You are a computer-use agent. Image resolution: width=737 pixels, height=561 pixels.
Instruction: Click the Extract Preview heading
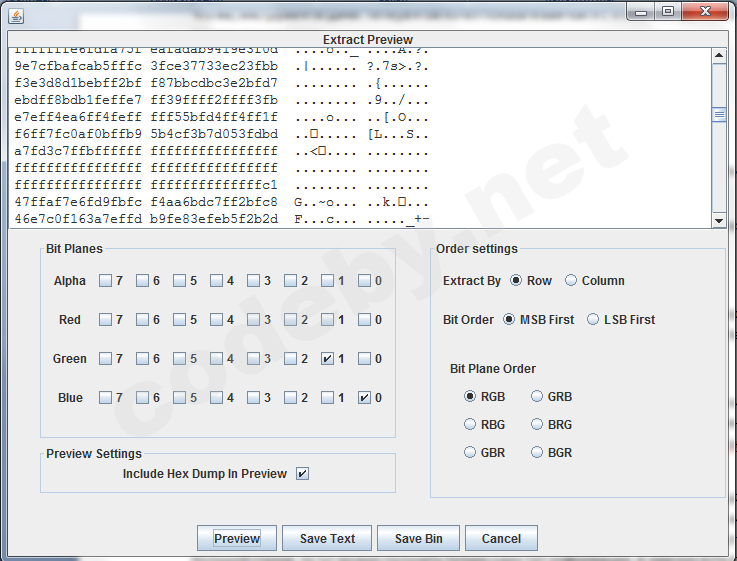(x=368, y=39)
